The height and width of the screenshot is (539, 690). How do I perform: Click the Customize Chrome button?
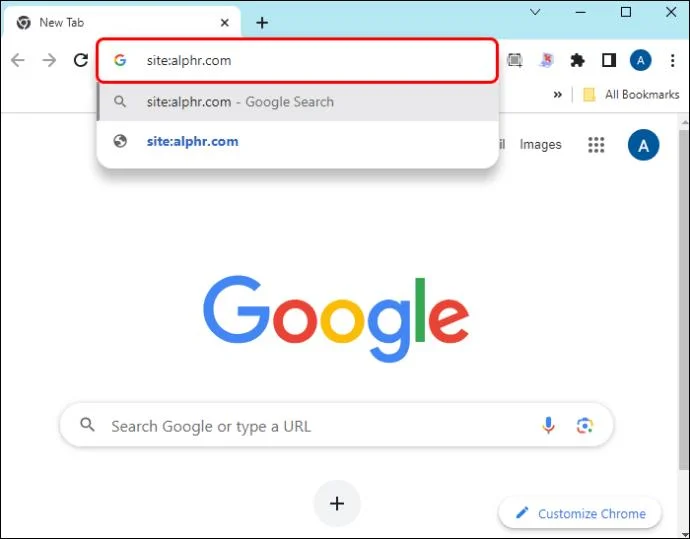click(x=580, y=514)
